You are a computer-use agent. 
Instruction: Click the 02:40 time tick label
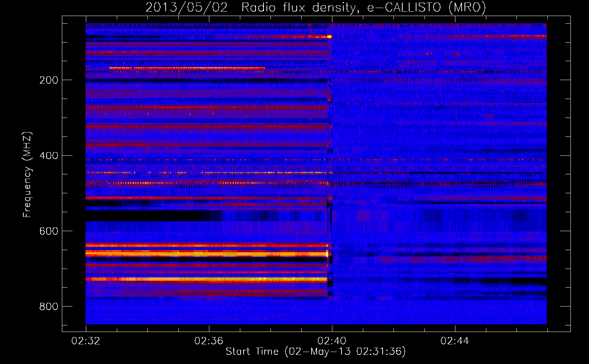(332, 341)
